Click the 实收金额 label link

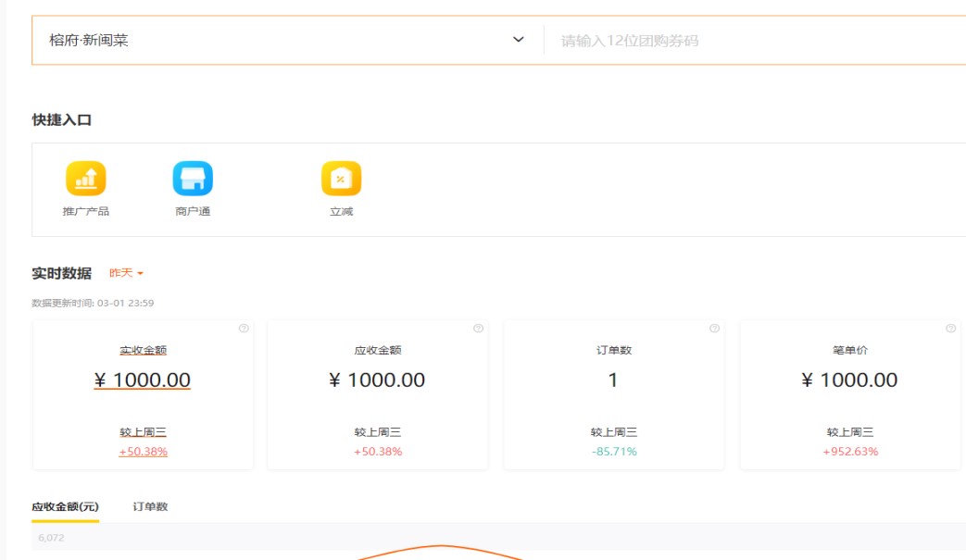[143, 351]
